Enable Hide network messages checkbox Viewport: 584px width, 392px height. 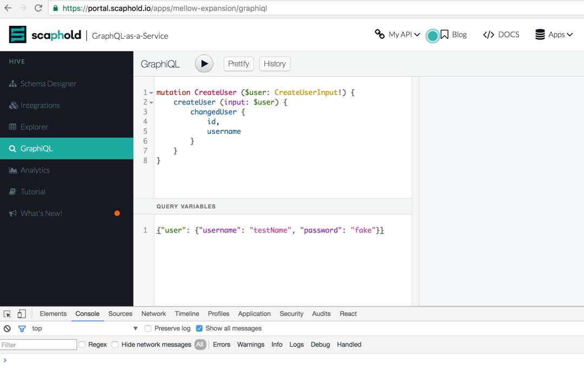click(x=115, y=345)
